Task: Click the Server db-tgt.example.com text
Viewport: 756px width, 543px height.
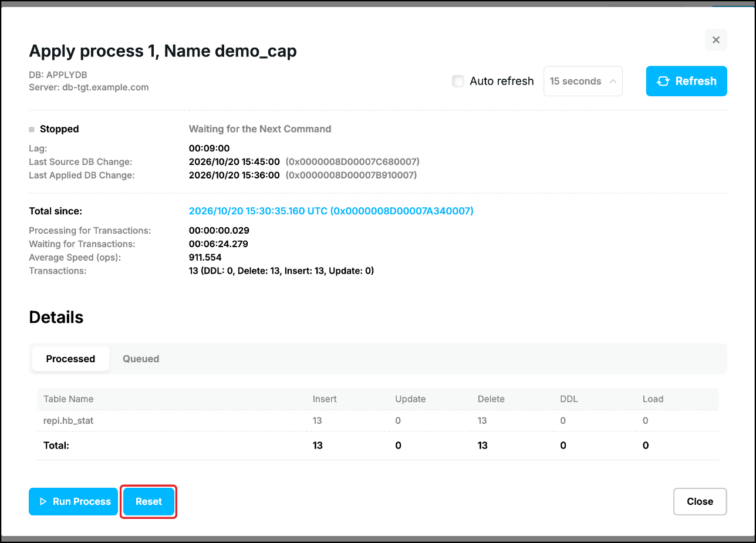Action: (89, 87)
